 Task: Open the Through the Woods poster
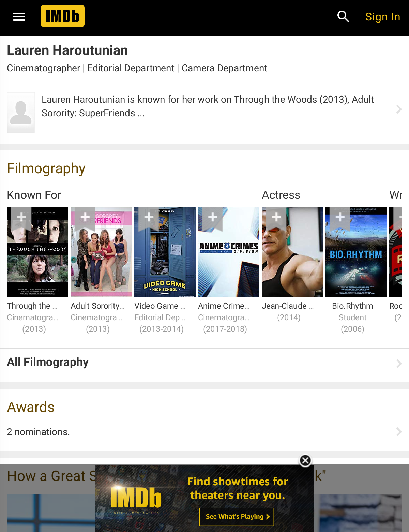tap(37, 252)
